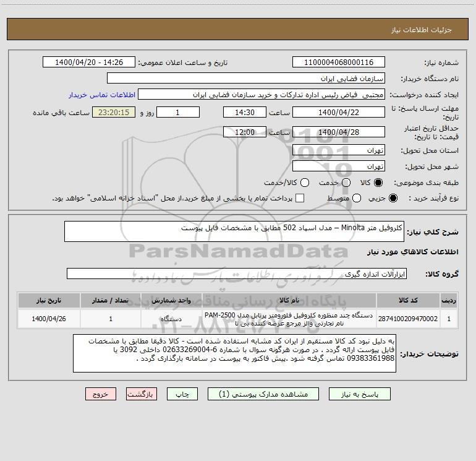Click the شماره نیاز field 1100004068000116

click(339, 62)
